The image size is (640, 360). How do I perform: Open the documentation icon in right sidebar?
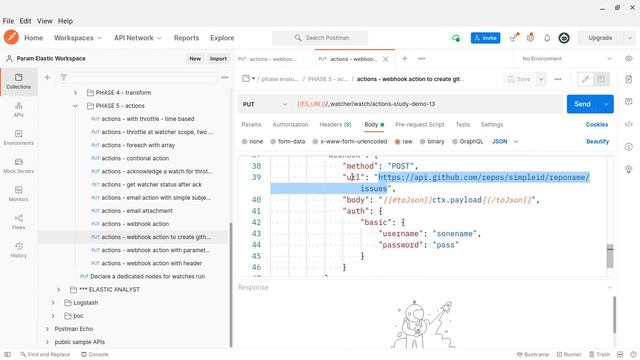coord(629,79)
